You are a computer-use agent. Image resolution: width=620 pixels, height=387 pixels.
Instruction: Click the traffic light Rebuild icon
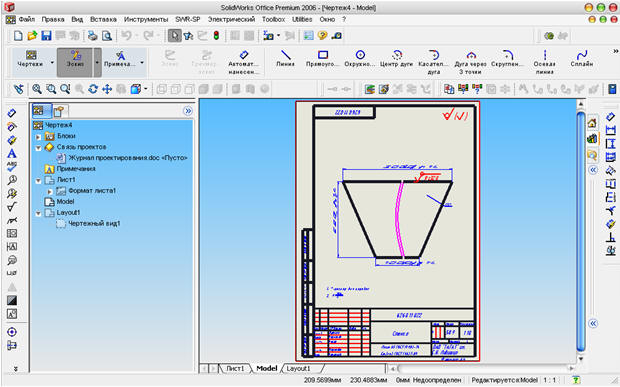[216, 36]
